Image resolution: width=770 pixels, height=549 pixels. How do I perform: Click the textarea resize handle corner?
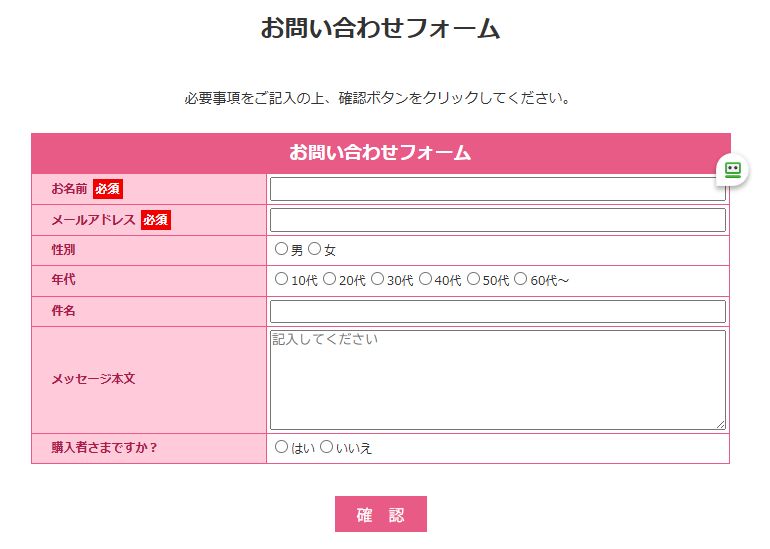[x=720, y=424]
